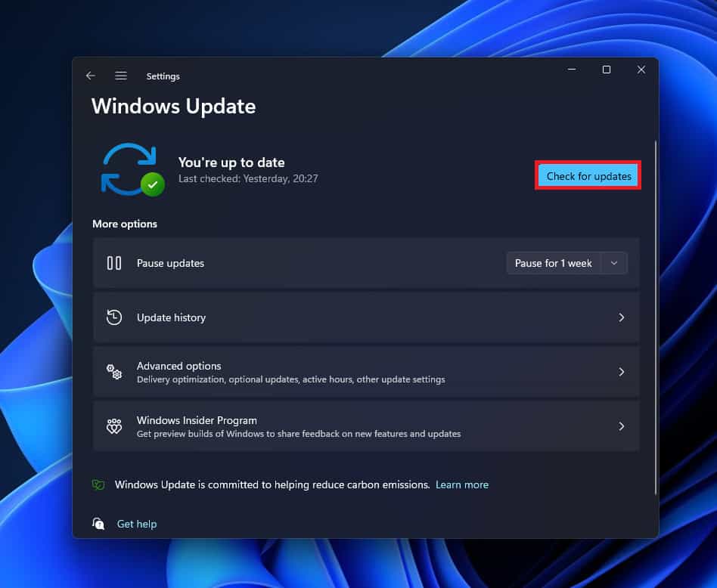
Task: Select the Advanced options title text
Action: point(178,366)
